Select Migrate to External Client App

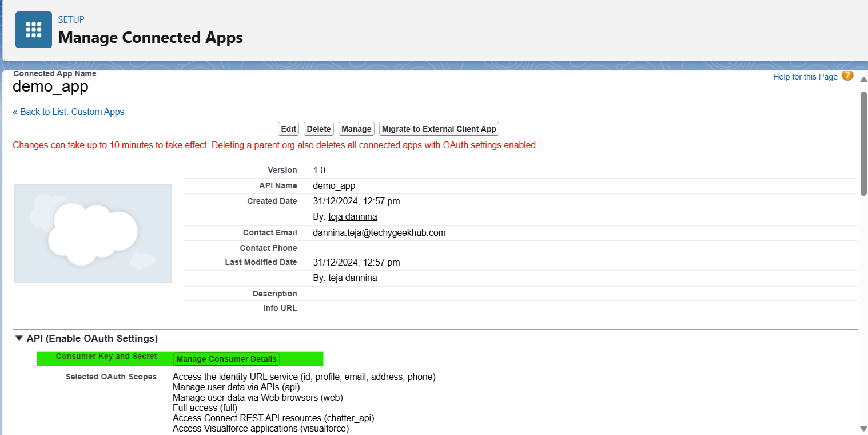coord(439,129)
